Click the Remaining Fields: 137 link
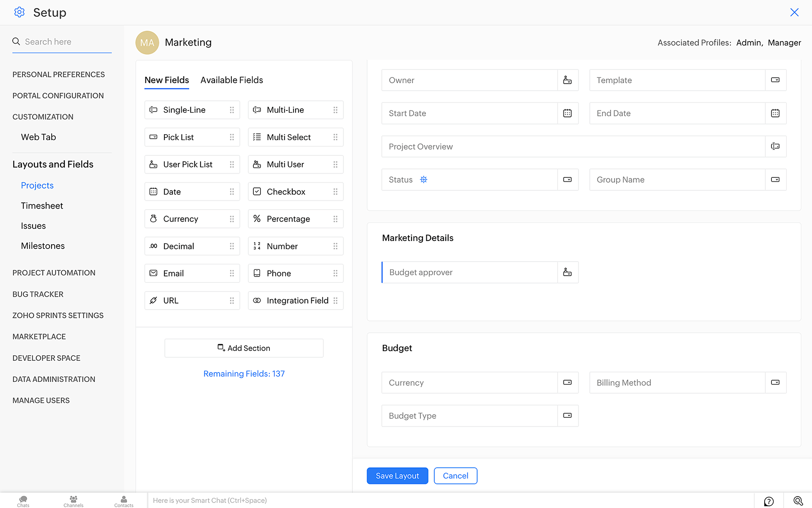 click(x=244, y=374)
